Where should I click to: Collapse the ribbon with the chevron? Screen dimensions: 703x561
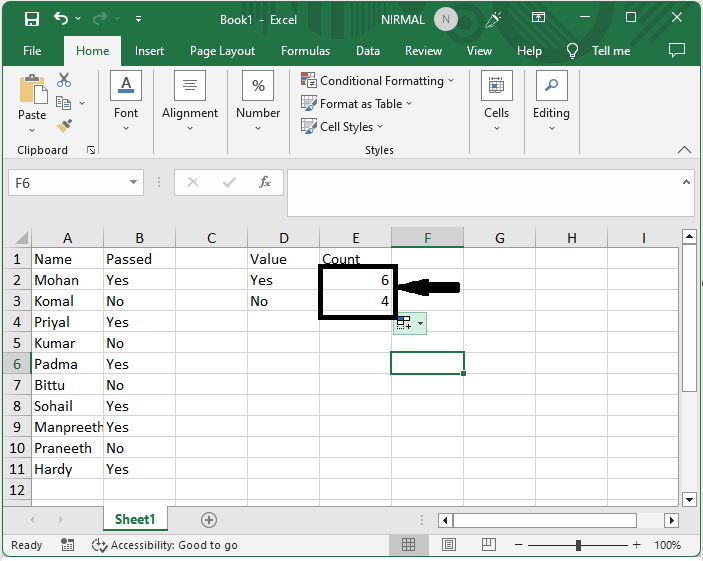(684, 150)
